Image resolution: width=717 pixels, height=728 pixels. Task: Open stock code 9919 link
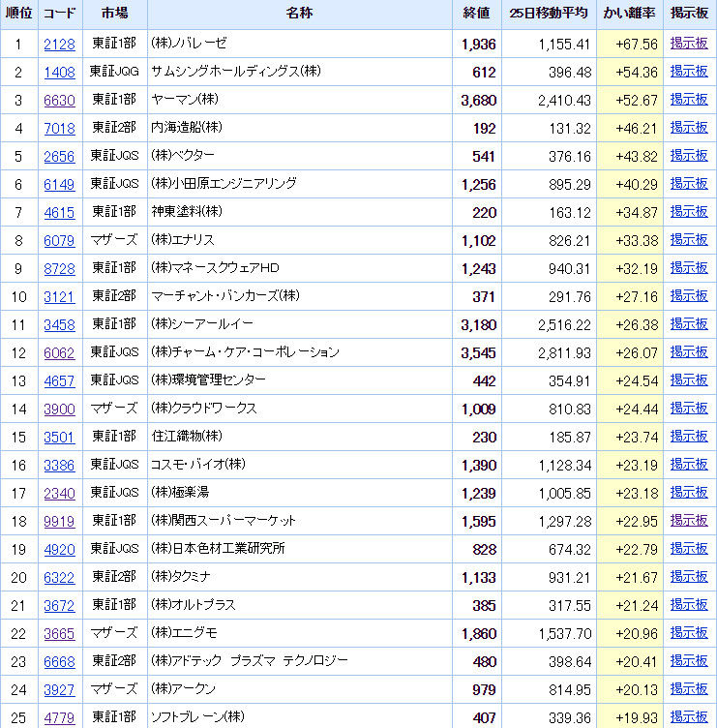59,522
